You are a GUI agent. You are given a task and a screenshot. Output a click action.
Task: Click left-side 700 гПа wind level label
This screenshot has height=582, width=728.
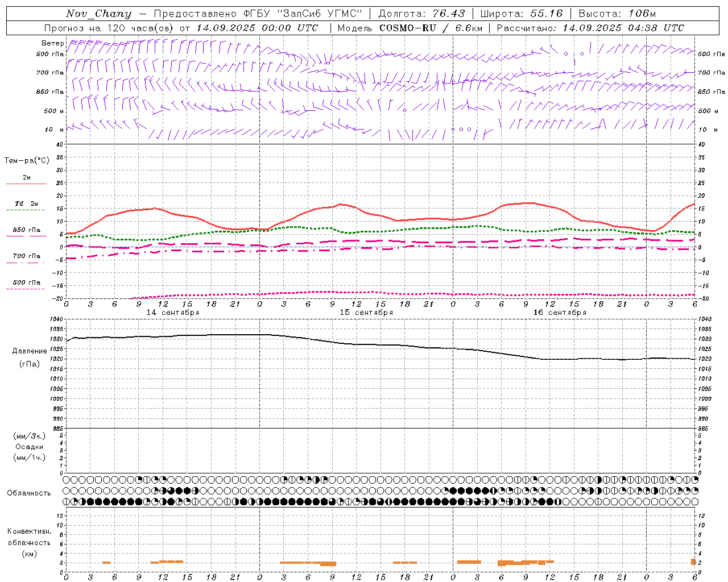[x=50, y=73]
